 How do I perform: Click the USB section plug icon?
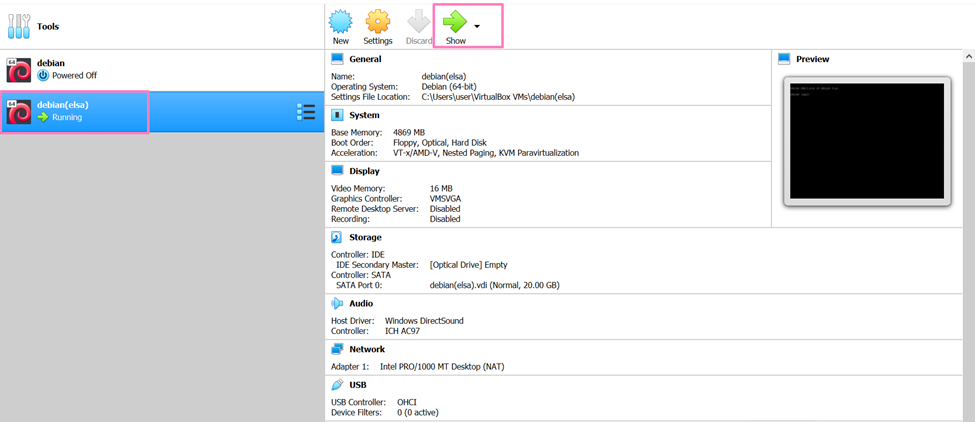[337, 384]
